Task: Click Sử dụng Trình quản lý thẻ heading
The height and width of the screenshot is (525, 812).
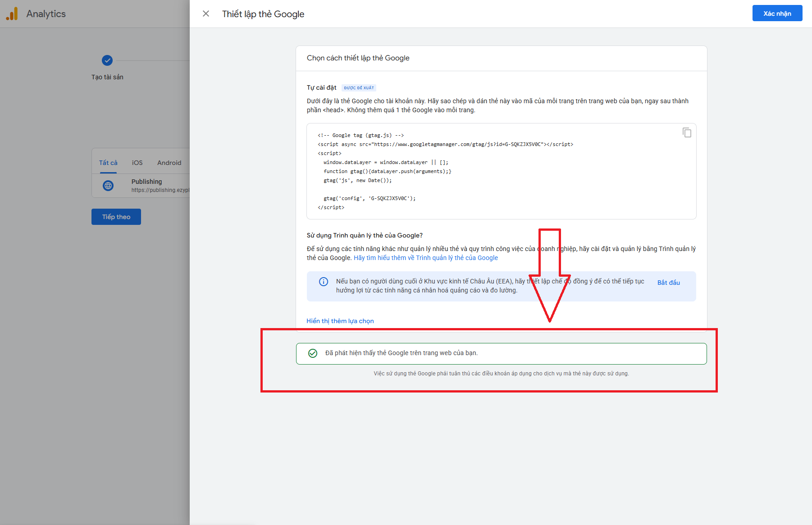Action: click(365, 235)
